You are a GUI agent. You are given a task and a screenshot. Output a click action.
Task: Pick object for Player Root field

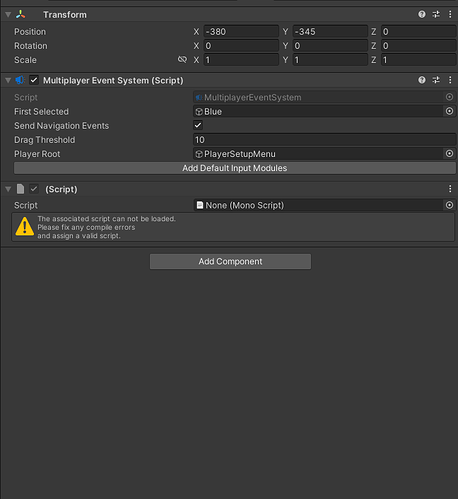pos(449,154)
